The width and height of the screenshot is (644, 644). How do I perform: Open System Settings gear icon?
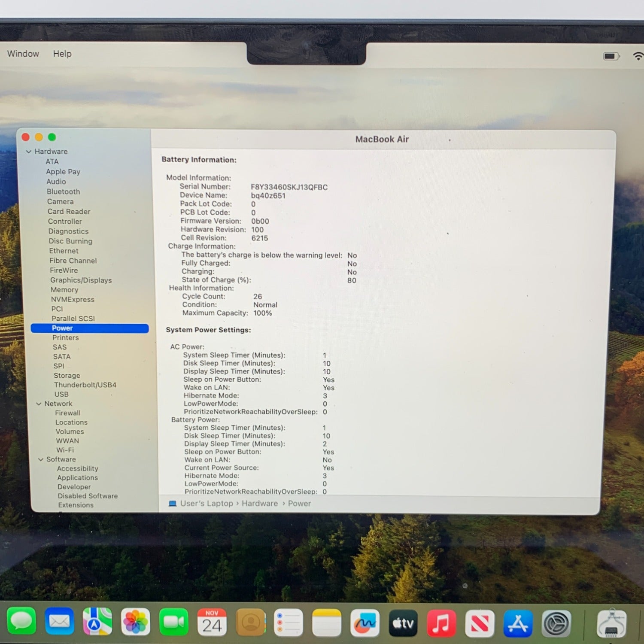pos(556,623)
